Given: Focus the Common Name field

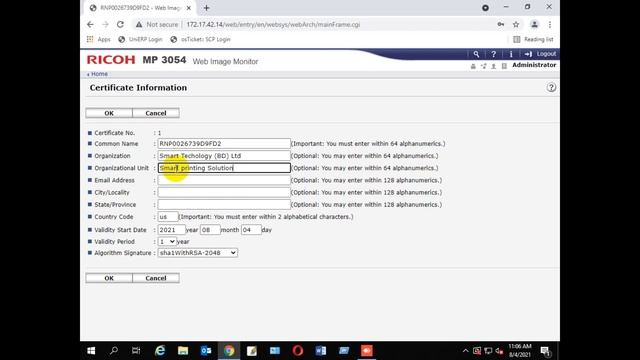Looking at the screenshot, I should [x=224, y=144].
